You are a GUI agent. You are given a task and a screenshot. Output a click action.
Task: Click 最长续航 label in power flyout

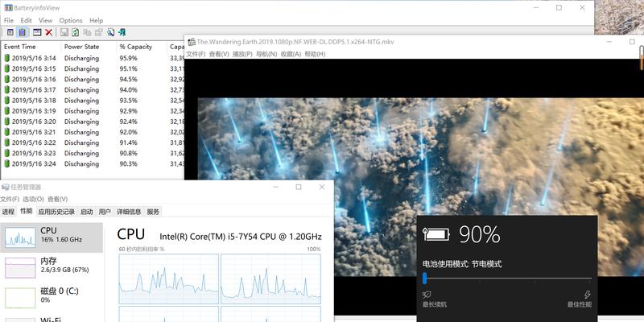(x=435, y=305)
